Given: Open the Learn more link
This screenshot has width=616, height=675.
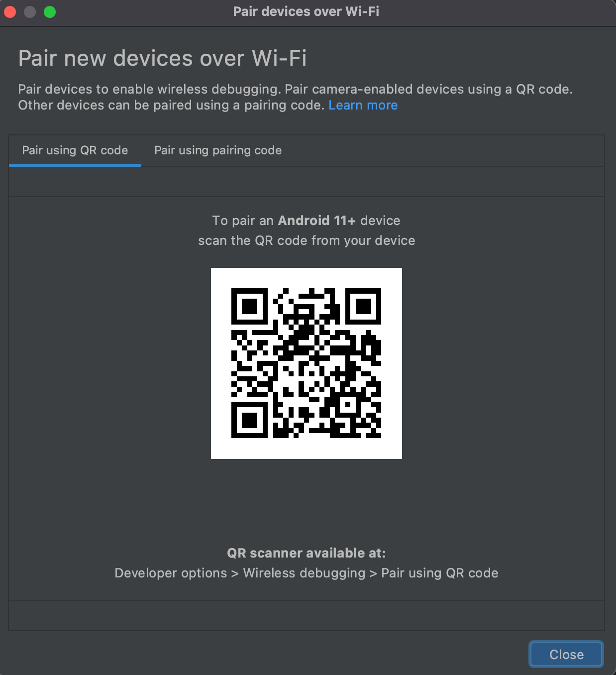Looking at the screenshot, I should pyautogui.click(x=363, y=106).
